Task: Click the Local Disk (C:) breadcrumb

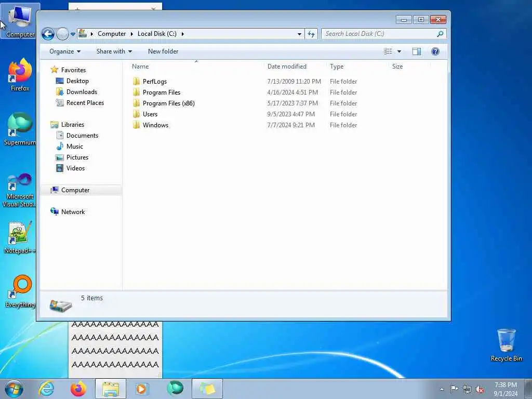Action: [157, 34]
